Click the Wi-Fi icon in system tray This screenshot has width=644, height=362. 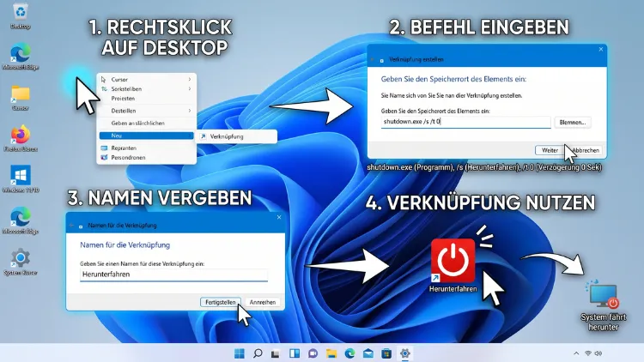587,353
